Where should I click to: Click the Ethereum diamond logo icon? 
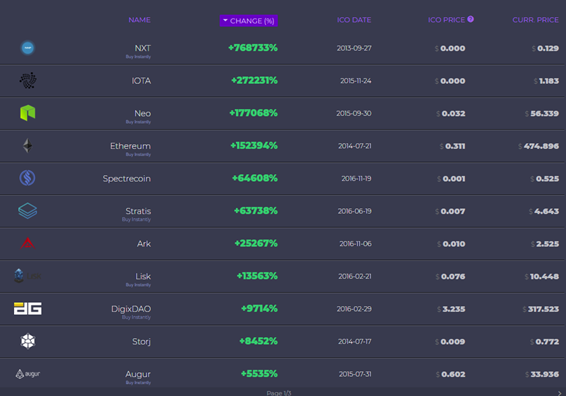(28, 146)
